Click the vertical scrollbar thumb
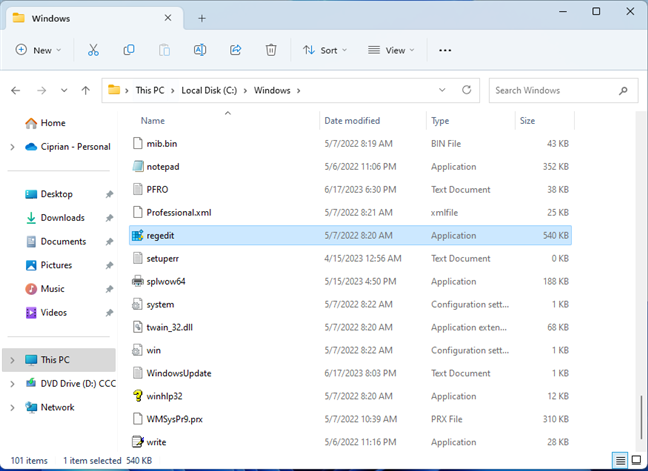Viewport: 648px width, 471px height. pyautogui.click(x=641, y=418)
